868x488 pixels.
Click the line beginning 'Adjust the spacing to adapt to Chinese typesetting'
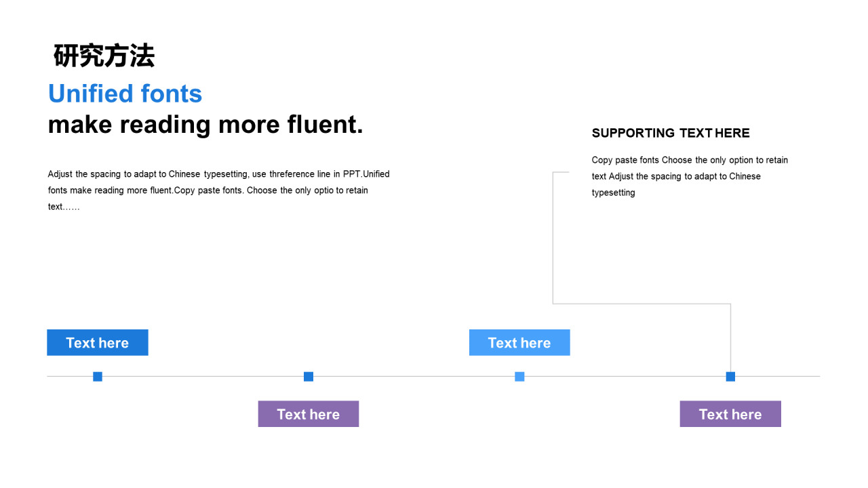coord(219,174)
